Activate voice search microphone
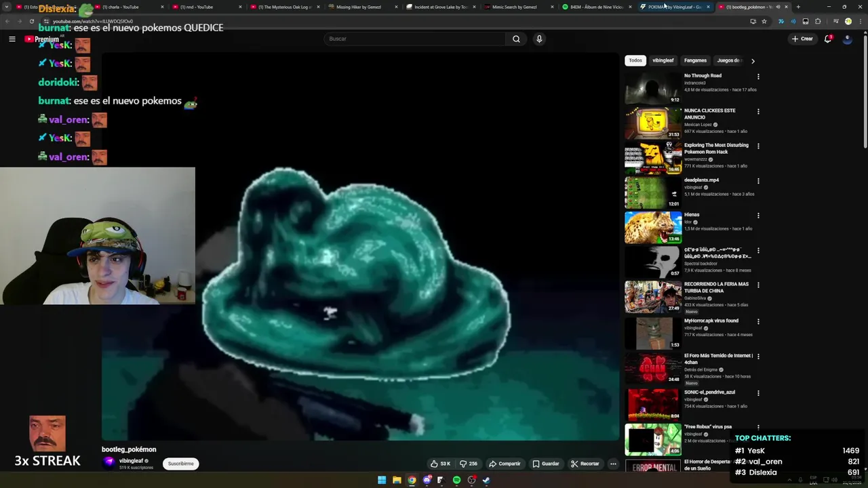 [x=539, y=39]
